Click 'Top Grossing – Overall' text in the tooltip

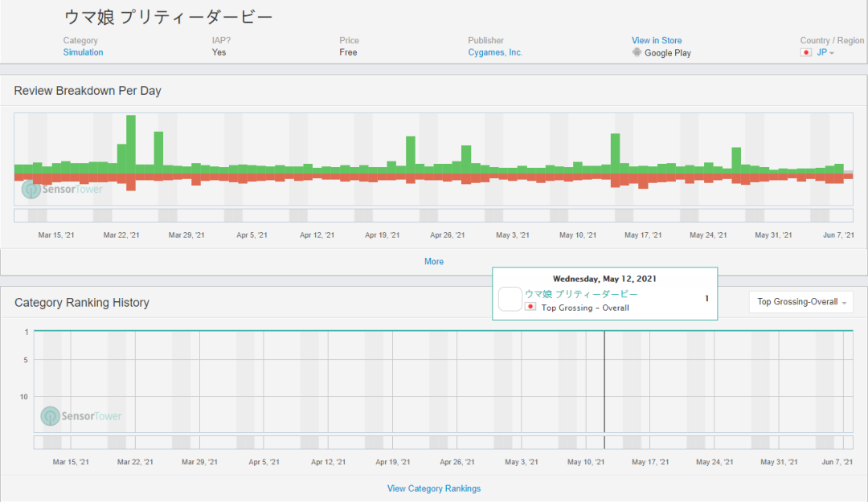[585, 308]
